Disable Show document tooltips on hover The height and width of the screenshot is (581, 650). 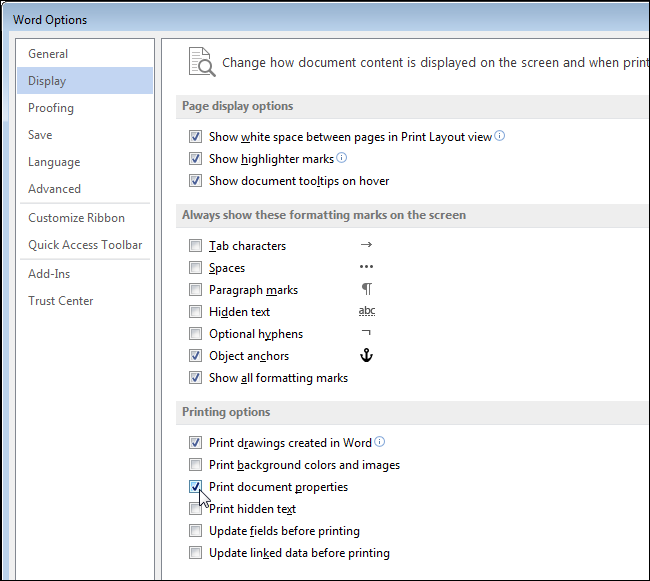[195, 181]
